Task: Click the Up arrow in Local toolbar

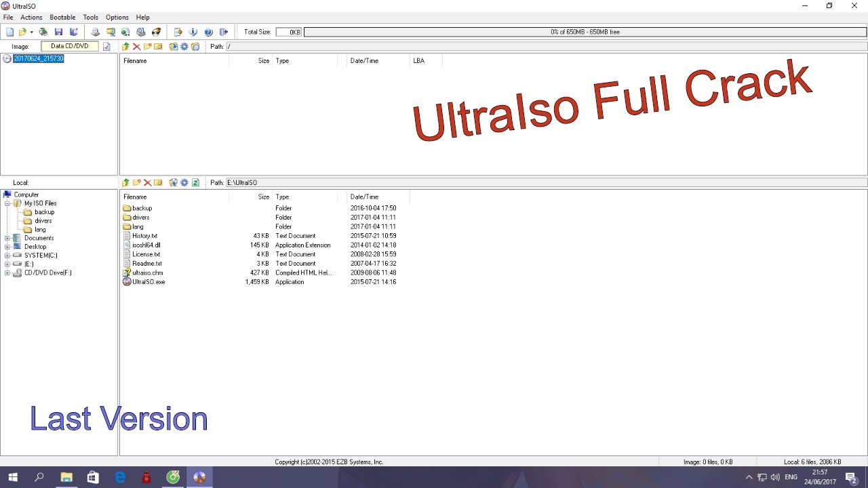Action: pos(125,183)
